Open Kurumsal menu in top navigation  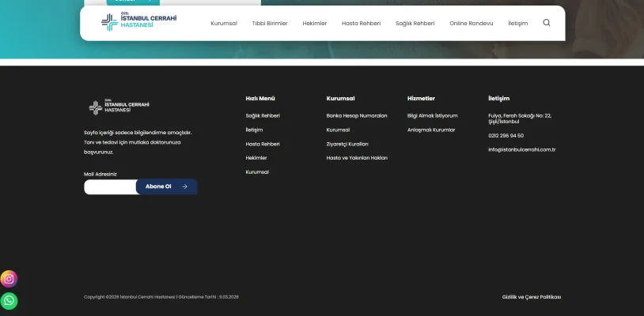tap(224, 24)
